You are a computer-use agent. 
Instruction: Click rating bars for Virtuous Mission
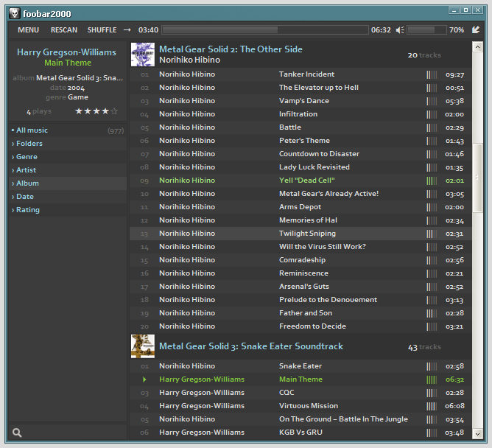pos(432,406)
